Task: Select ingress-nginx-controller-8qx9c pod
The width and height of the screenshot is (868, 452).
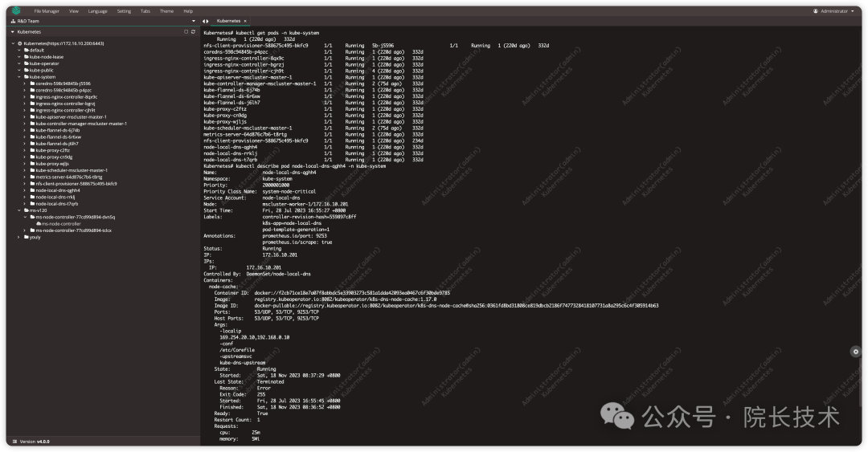Action: (67, 97)
